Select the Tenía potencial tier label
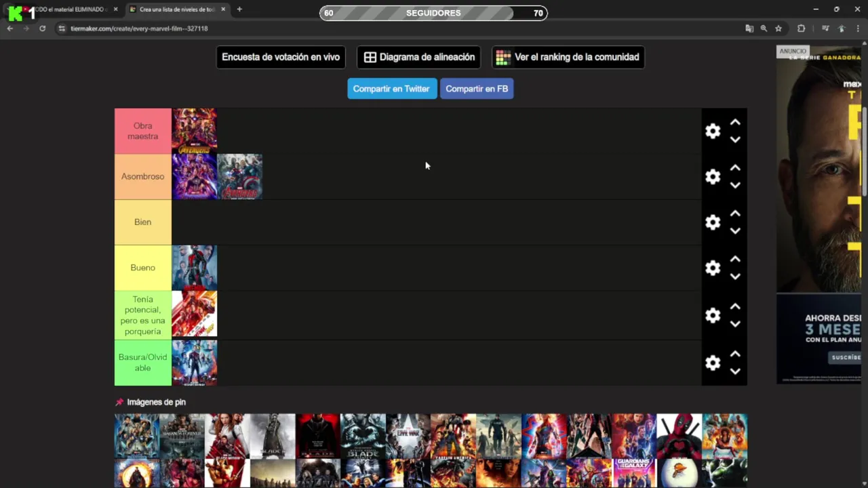This screenshot has height=488, width=868. pos(142,315)
